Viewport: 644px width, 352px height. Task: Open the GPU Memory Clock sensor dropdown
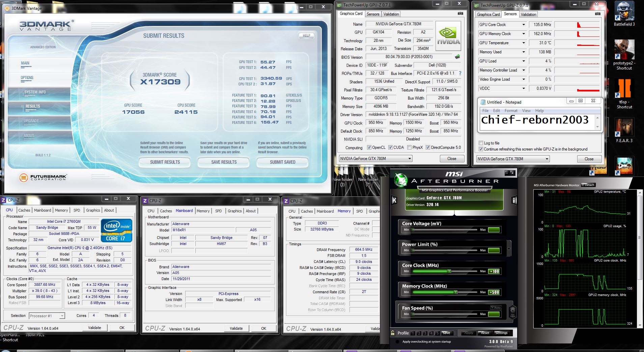tap(524, 34)
